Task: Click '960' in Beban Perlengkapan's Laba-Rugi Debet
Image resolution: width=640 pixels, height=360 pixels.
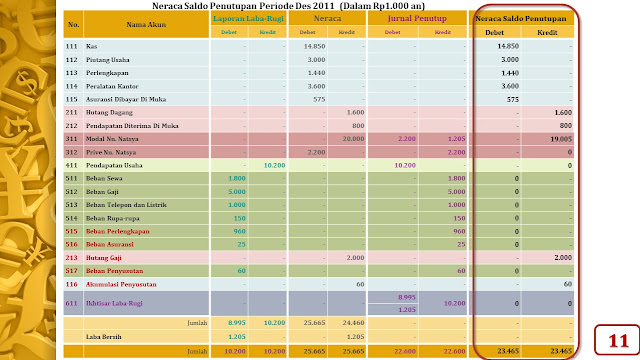Action: 240,231
